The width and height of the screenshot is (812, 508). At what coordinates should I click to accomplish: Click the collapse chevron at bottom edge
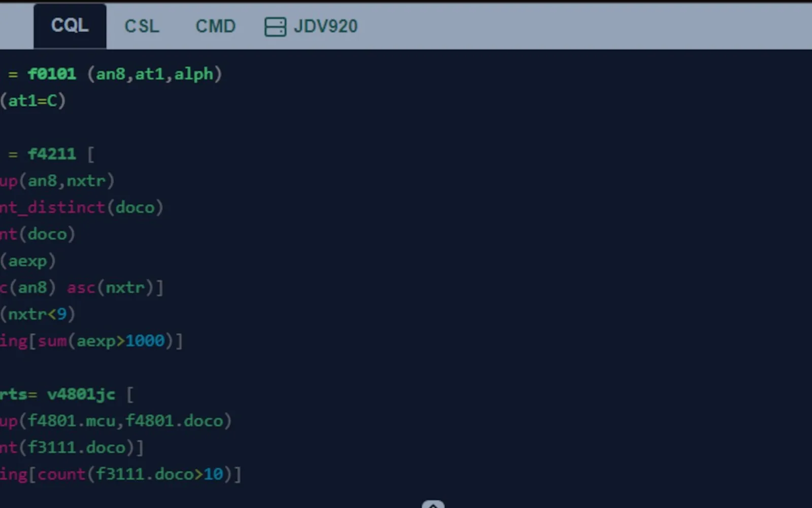(x=433, y=504)
